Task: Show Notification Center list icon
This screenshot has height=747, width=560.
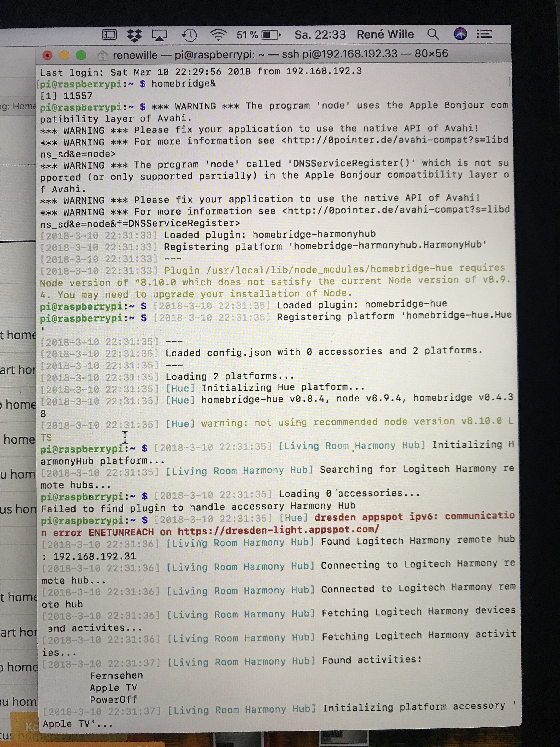Action: pyautogui.click(x=484, y=34)
